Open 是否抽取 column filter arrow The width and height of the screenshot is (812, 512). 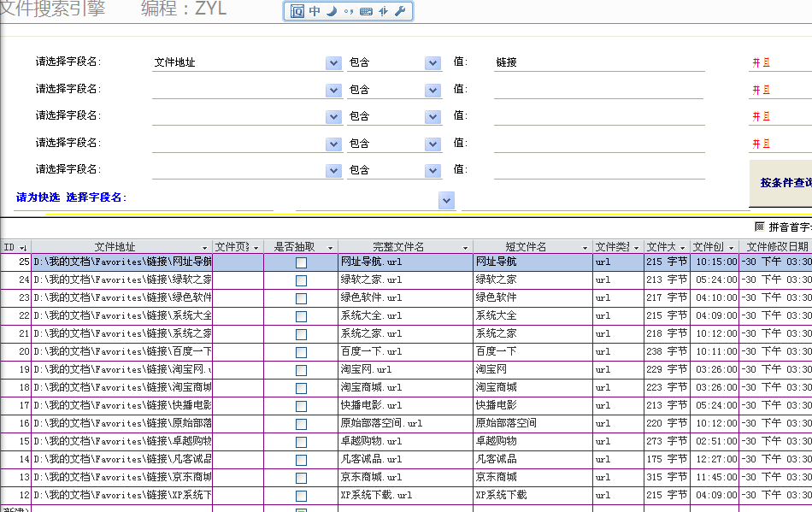click(331, 248)
